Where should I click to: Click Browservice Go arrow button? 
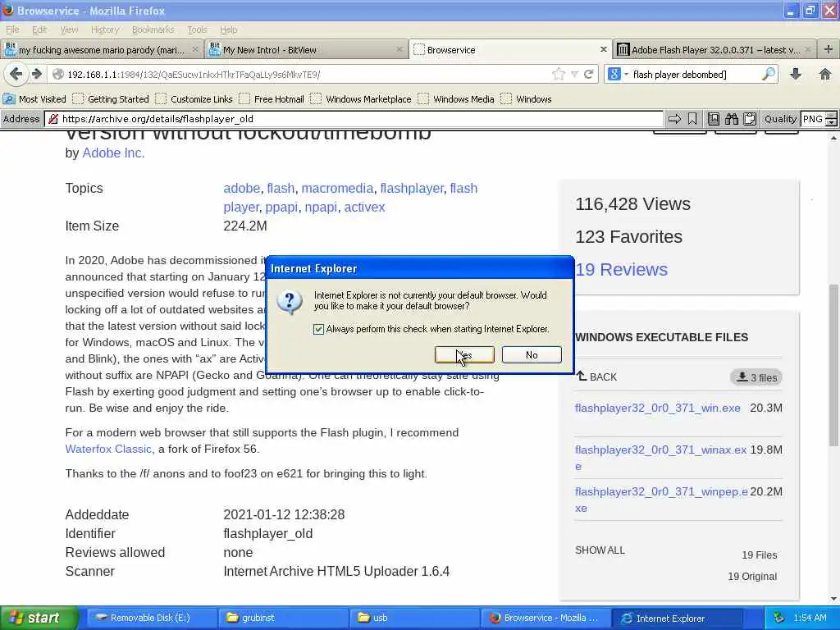tap(674, 119)
